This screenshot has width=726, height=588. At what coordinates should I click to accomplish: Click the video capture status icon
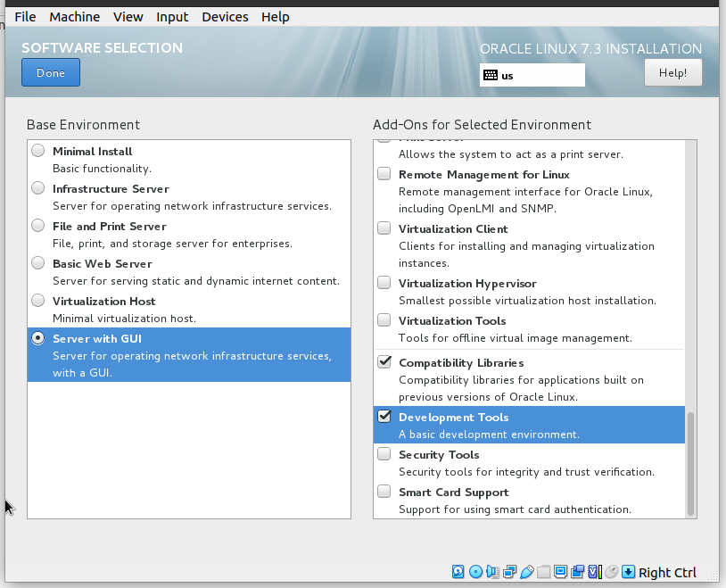[x=577, y=572]
